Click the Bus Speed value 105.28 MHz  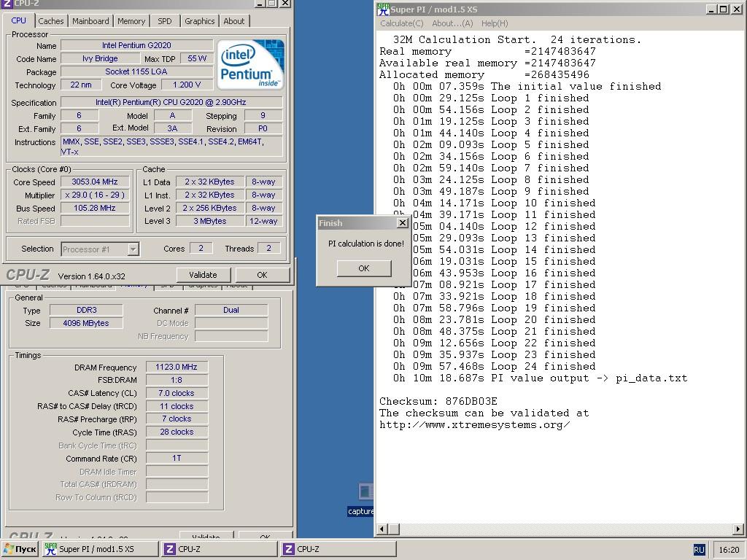(x=95, y=208)
